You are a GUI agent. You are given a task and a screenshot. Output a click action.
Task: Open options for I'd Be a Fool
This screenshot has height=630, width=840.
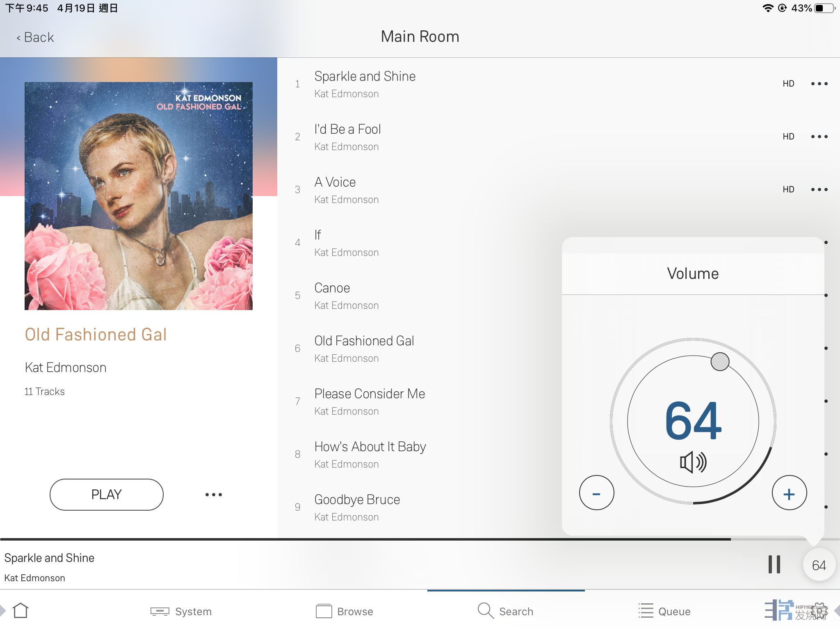coord(819,137)
